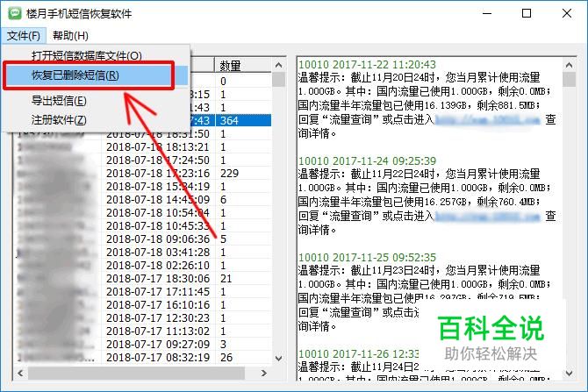The image size is (588, 392).
Task: Select row 2018-07-18 18:31:50
Action: tap(142, 134)
